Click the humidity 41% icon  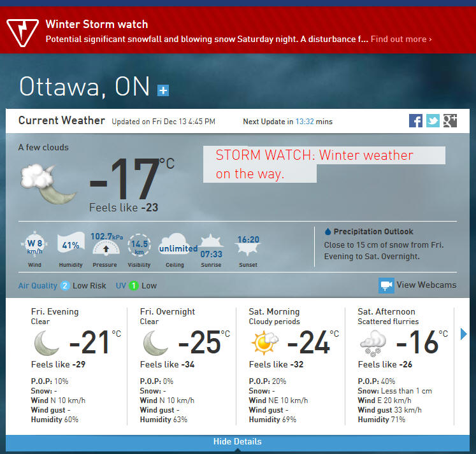tap(71, 245)
